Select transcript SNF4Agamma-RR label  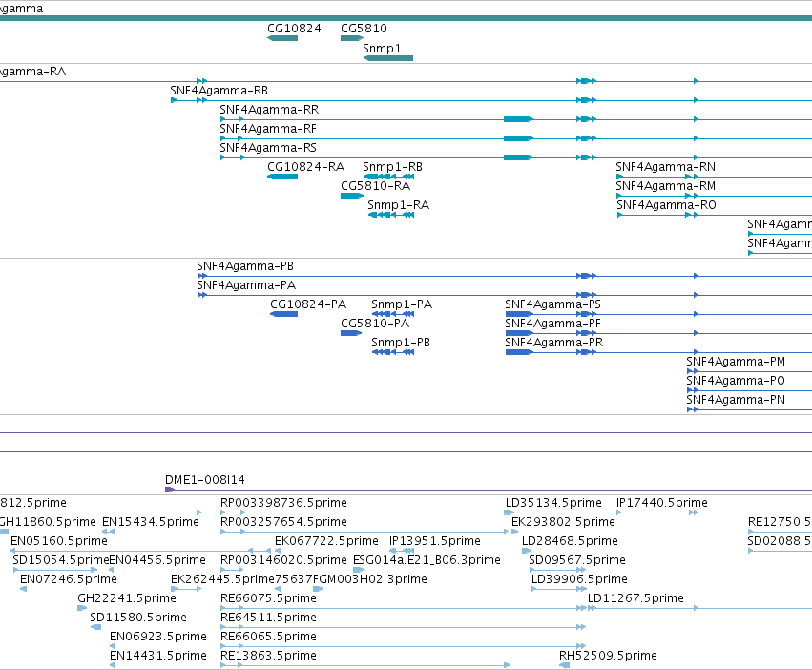[x=269, y=110]
